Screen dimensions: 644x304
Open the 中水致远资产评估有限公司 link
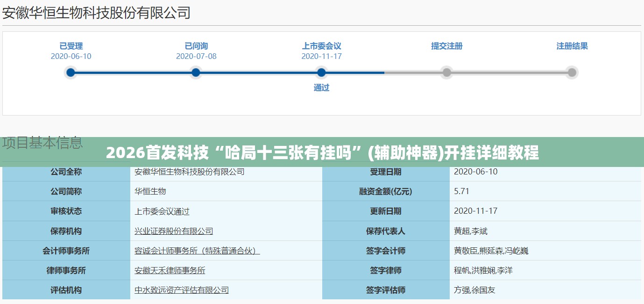[182, 290]
